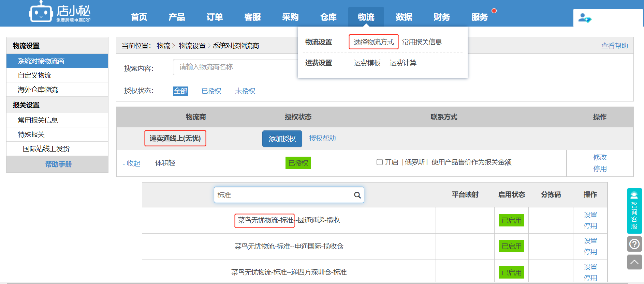Open the 咨询客服 chat widget
Image resolution: width=644 pixels, height=284 pixels.
[x=634, y=210]
